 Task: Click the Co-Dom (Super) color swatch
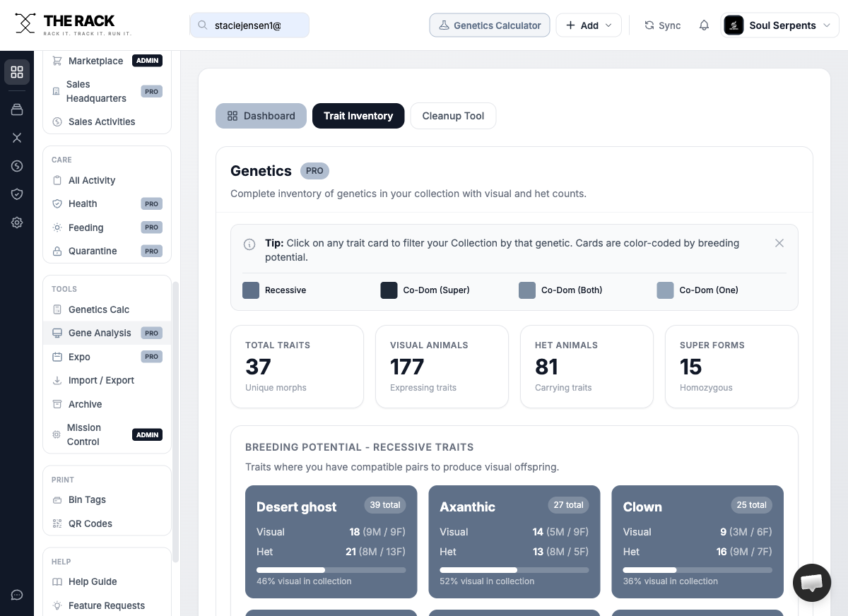coord(389,290)
